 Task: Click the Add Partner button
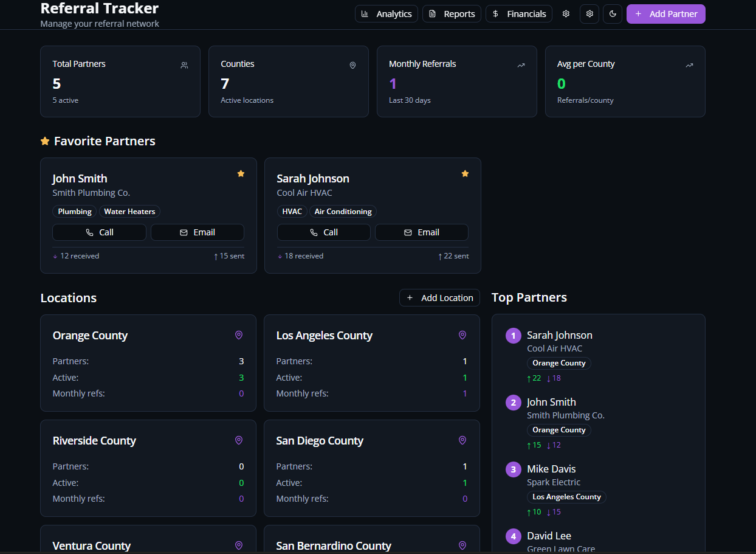pyautogui.click(x=665, y=13)
